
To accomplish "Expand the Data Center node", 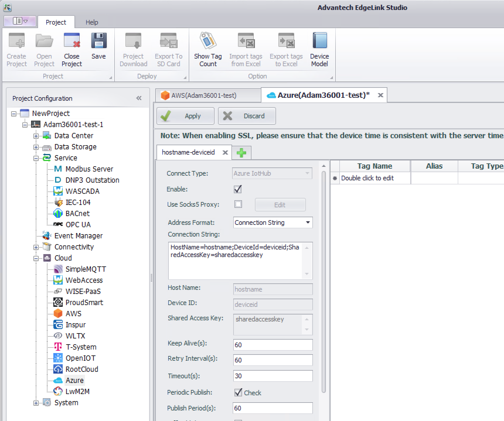I will [36, 136].
